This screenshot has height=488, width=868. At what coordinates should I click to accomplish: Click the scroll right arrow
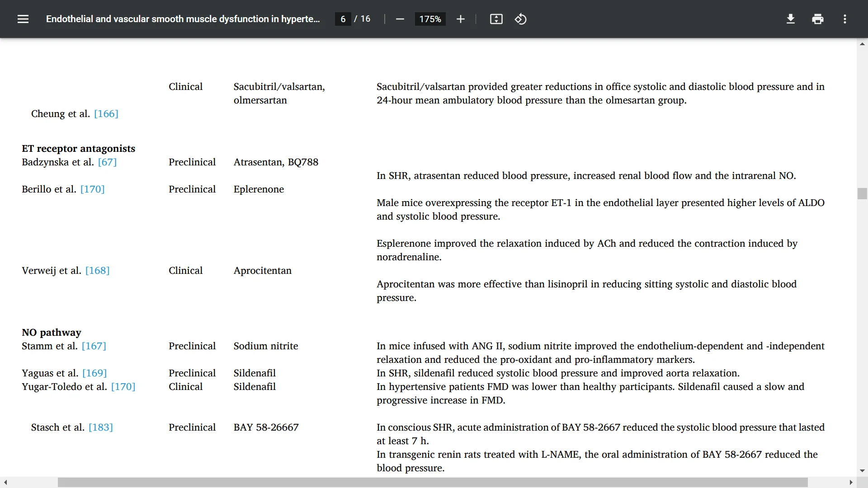click(851, 483)
